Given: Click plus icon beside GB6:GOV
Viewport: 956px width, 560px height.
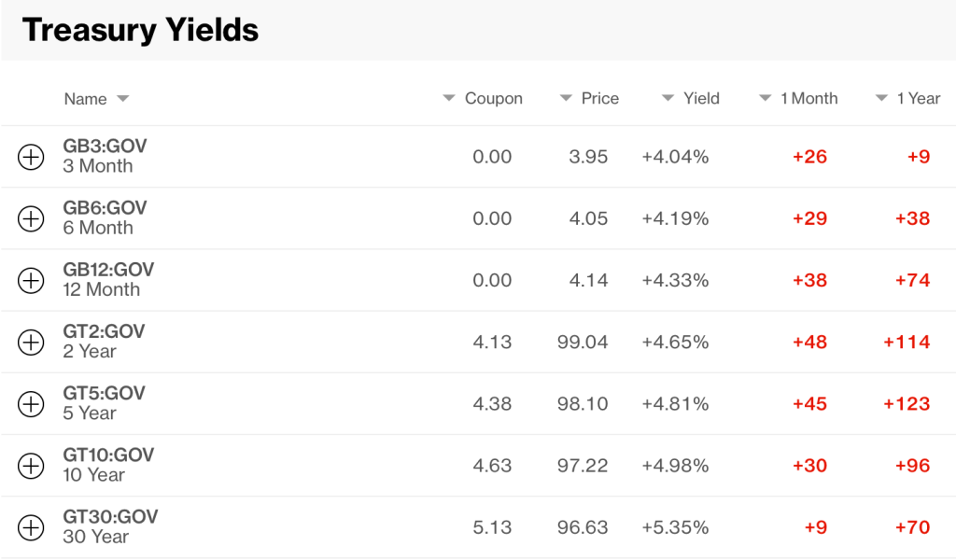Looking at the screenshot, I should [31, 218].
